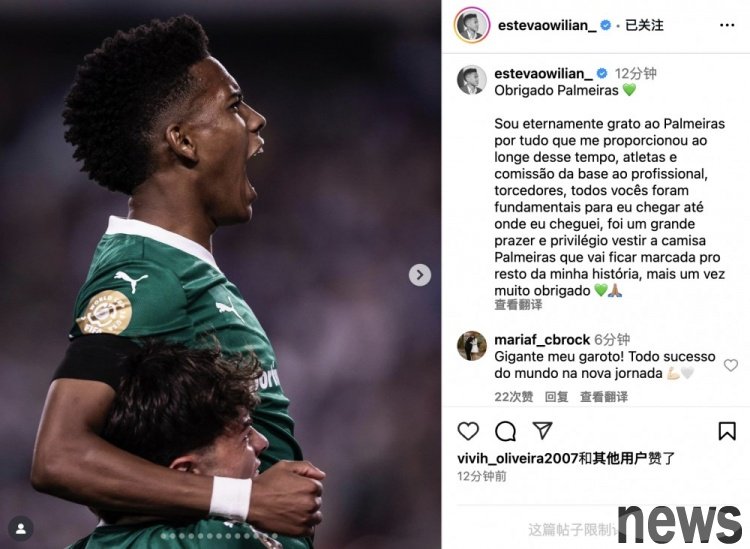Click estevaowilian_ avatar beside the caption
Screen dimensions: 750x549
click(472, 80)
